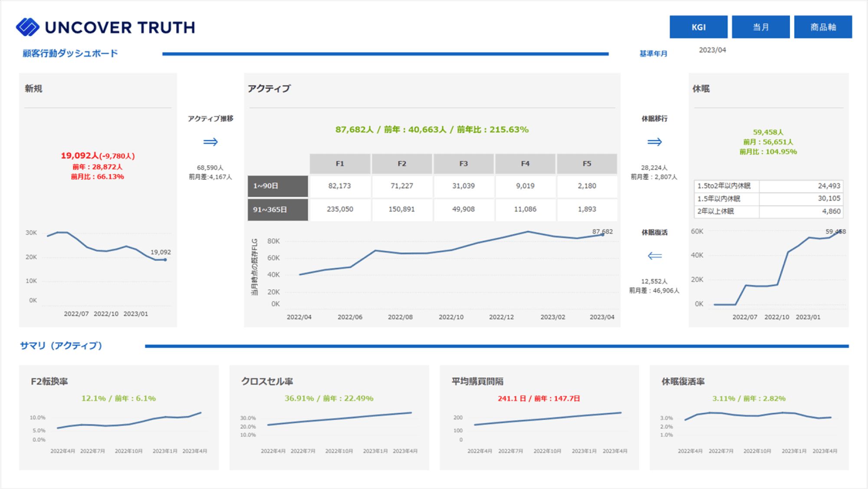
Task: Click the 当月時点の既存FLG axis label
Action: (x=254, y=267)
